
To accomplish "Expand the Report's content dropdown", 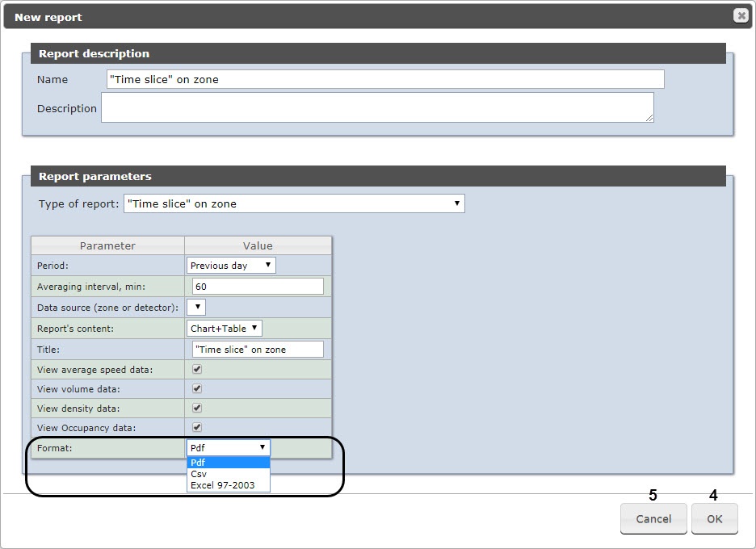I will pyautogui.click(x=225, y=328).
